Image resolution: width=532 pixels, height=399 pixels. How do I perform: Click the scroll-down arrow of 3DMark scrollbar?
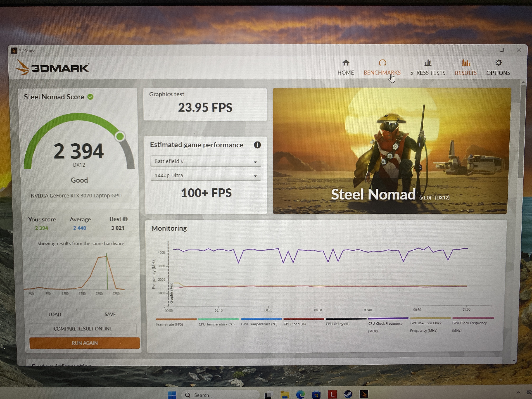514,360
